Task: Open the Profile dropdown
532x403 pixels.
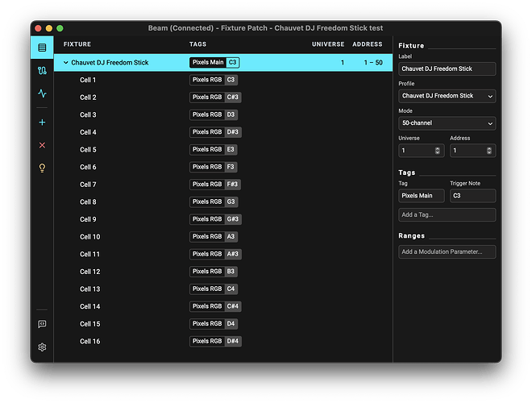Action: point(447,96)
